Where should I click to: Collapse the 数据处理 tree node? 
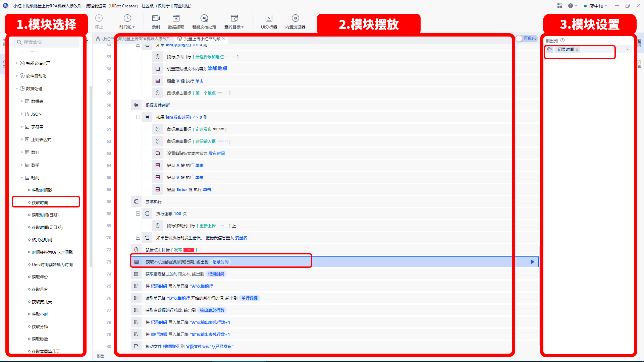[x=17, y=88]
